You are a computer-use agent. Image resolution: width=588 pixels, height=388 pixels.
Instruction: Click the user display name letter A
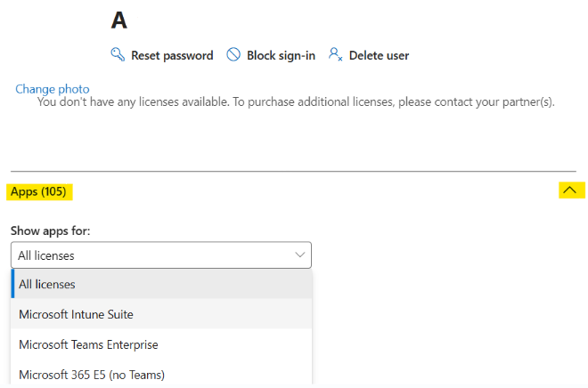118,20
